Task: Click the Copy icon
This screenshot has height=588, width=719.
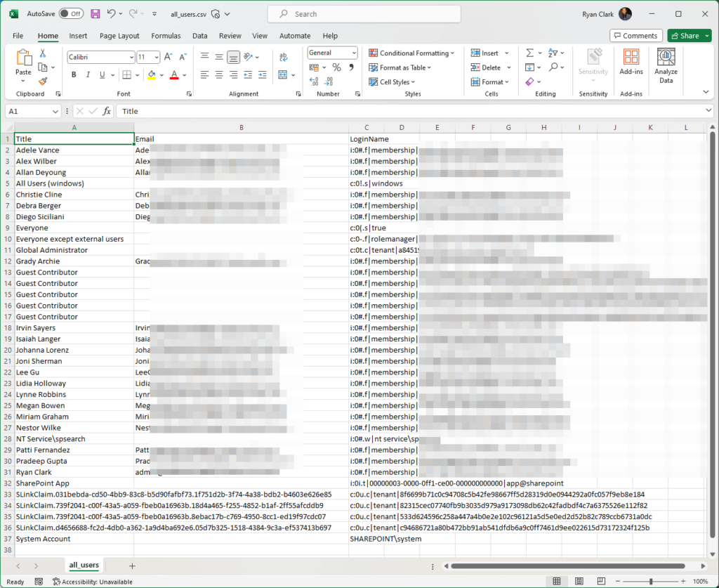Action: click(43, 67)
